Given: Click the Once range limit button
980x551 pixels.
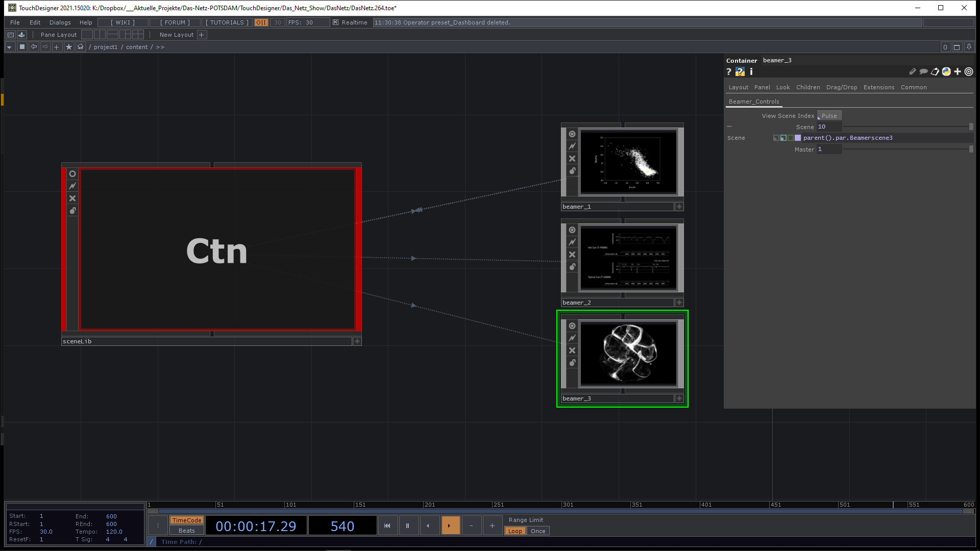Looking at the screenshot, I should (538, 531).
